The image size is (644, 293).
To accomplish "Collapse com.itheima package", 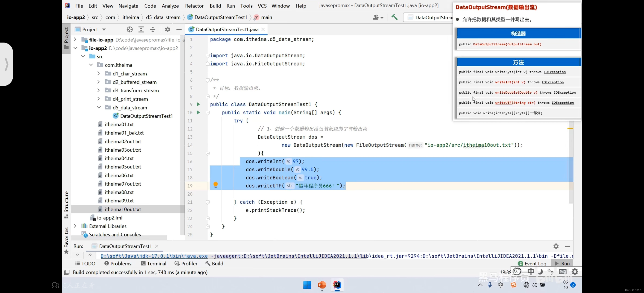I will [91, 65].
